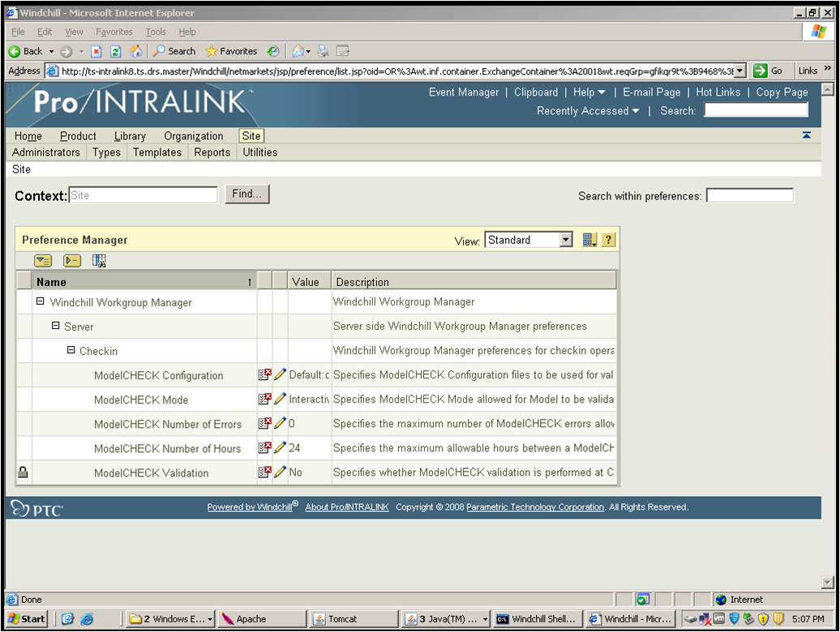Click the table columns export icon
Screen dimensions: 840x632
pos(99,261)
